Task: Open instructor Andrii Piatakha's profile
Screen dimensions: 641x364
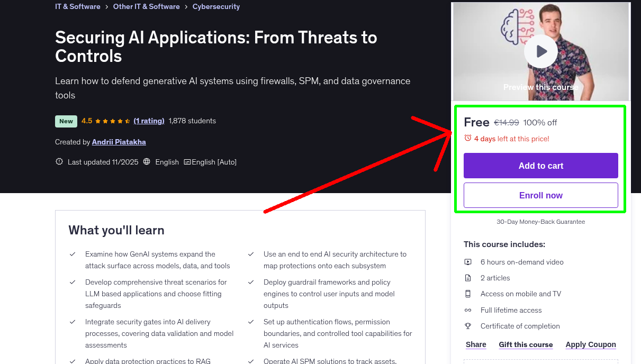Action: (119, 142)
